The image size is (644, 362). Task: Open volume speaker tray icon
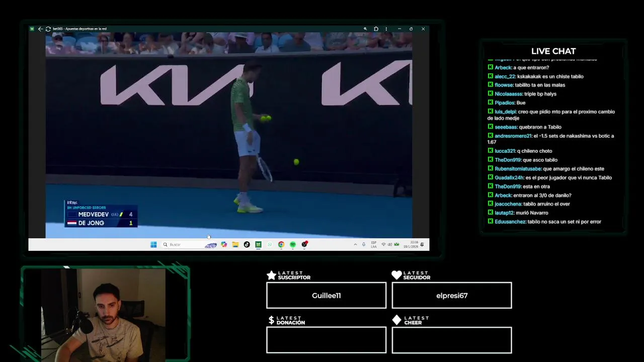pyautogui.click(x=390, y=244)
